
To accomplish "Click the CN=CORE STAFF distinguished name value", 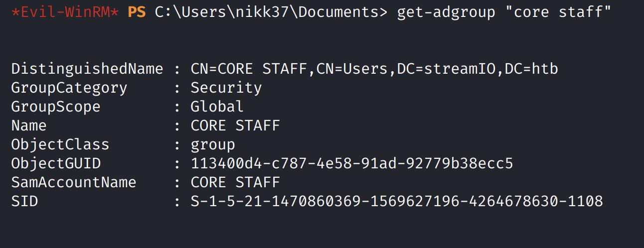I will pos(374,69).
